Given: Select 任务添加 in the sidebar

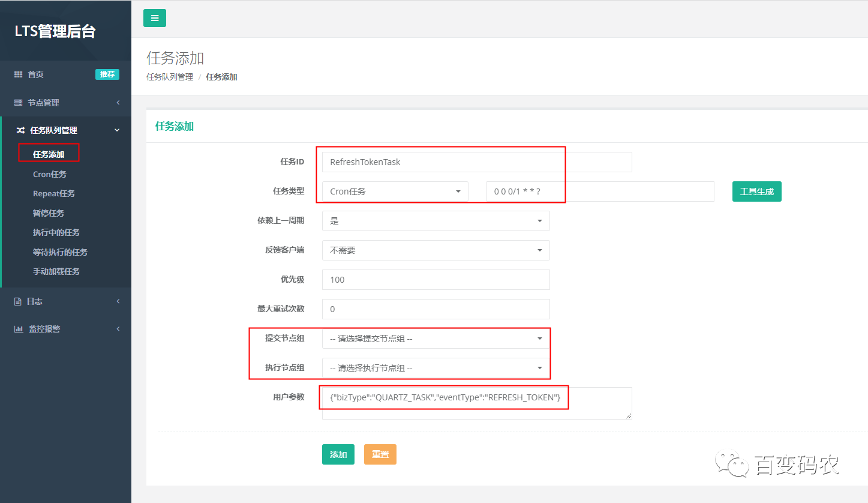Looking at the screenshot, I should (49, 154).
